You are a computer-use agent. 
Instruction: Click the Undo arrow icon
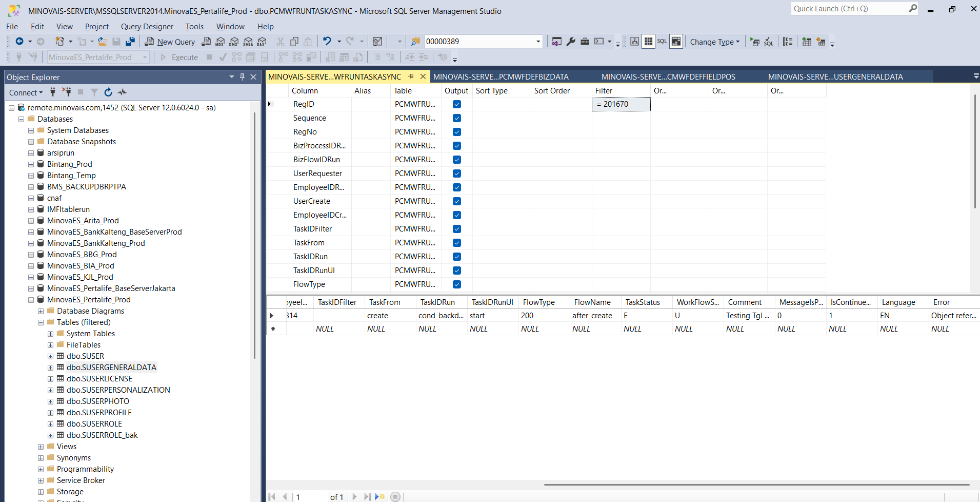pyautogui.click(x=327, y=41)
